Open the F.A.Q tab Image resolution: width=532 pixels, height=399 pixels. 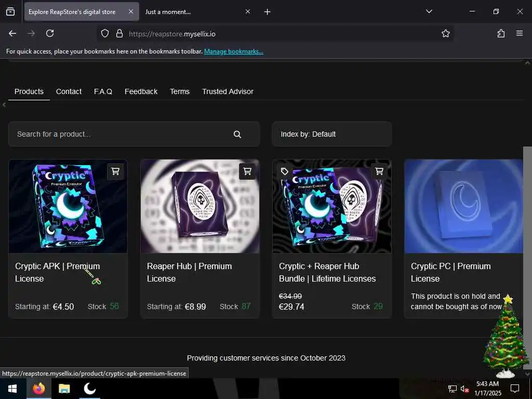[103, 91]
